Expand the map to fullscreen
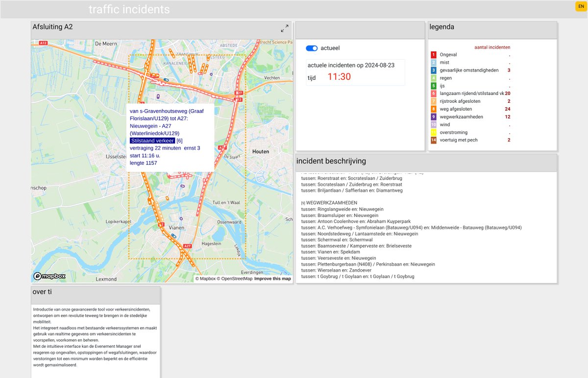 pos(285,28)
